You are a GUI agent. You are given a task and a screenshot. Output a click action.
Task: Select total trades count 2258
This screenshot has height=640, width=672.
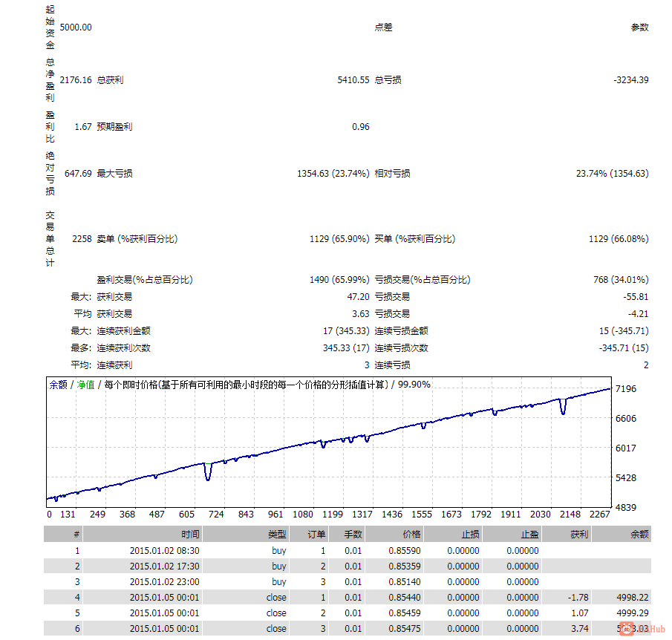tap(82, 239)
